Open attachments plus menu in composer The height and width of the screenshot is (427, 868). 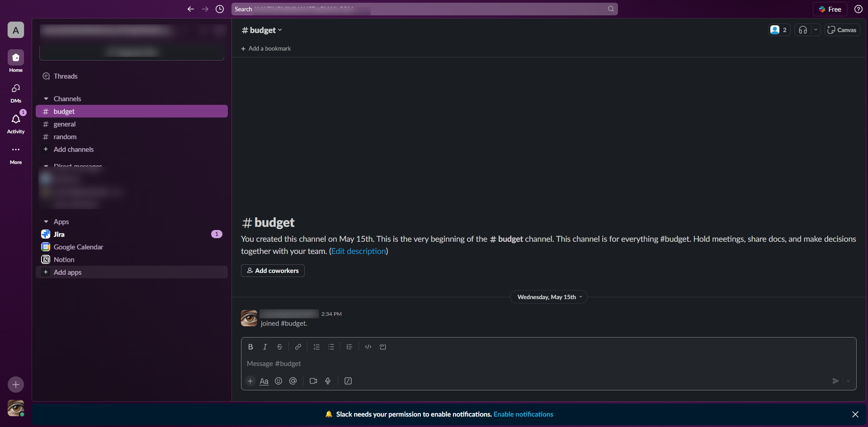(250, 381)
